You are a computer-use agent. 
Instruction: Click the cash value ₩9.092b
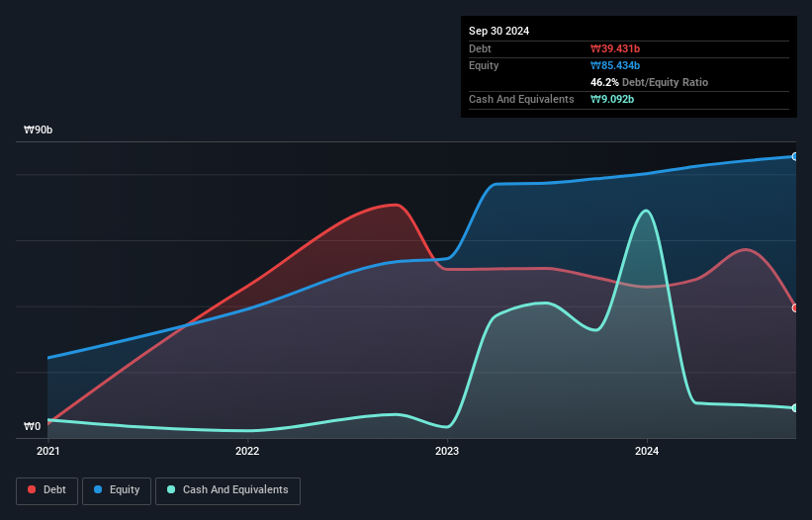coord(612,99)
